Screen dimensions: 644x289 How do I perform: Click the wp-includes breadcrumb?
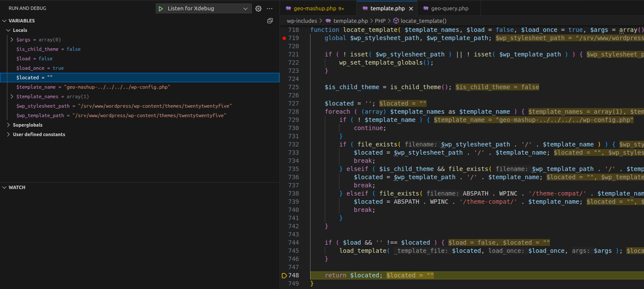pyautogui.click(x=302, y=21)
